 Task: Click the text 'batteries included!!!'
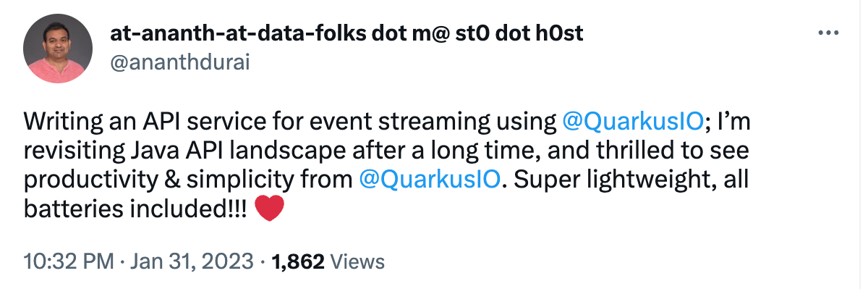(x=136, y=209)
